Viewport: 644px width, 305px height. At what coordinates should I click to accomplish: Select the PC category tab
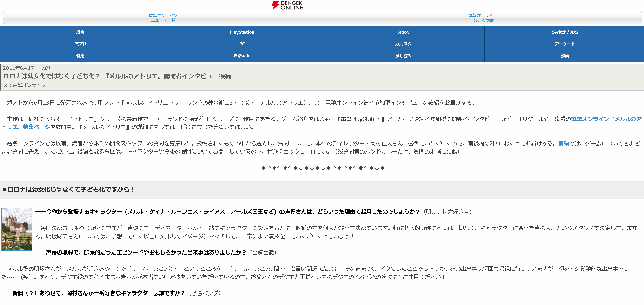[242, 44]
